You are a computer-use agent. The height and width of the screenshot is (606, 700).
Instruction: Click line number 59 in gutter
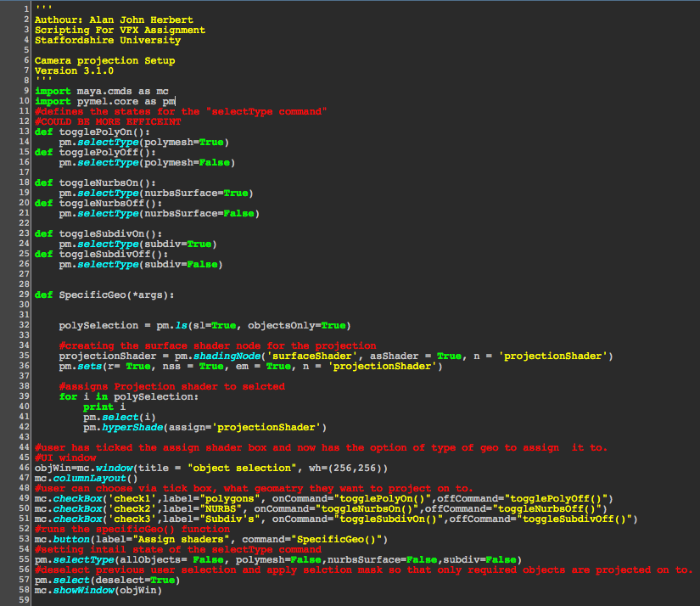point(24,600)
